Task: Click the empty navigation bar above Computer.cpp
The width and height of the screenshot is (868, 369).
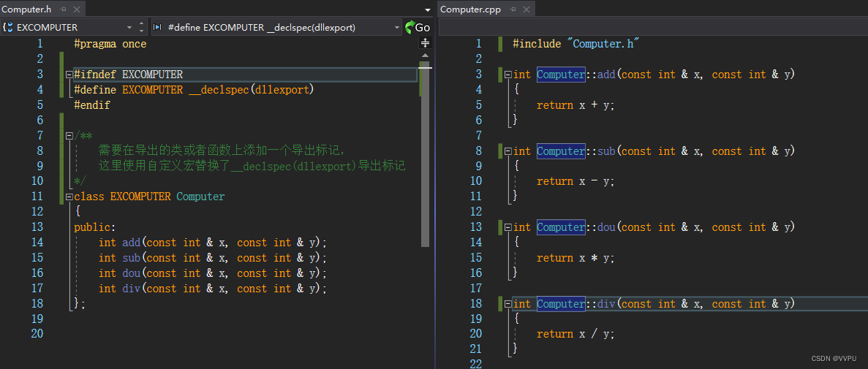Action: pos(653,27)
